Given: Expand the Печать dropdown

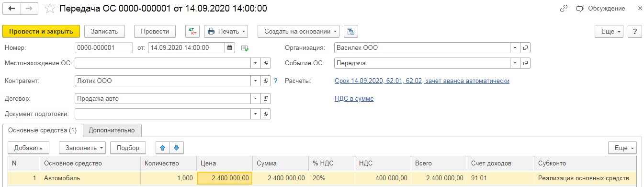Looking at the screenshot, I should (226, 31).
